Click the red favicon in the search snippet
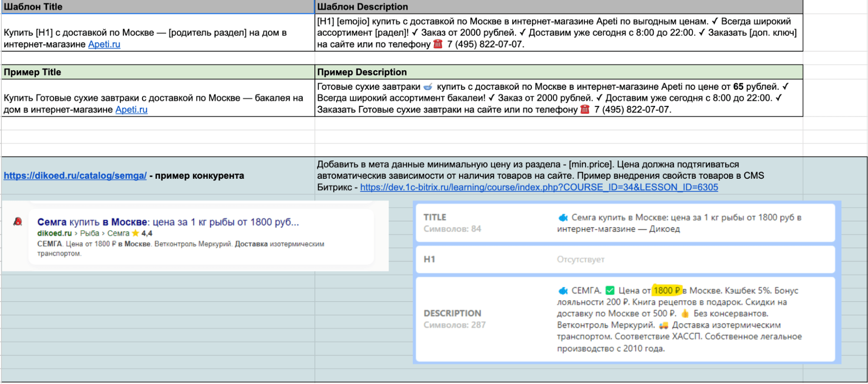 point(18,222)
